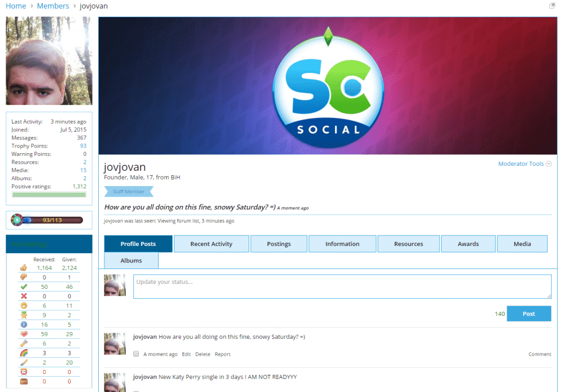Viewport: 562px width, 392px height.
Task: Click the 93/113 experience progress bar
Action: (53, 220)
